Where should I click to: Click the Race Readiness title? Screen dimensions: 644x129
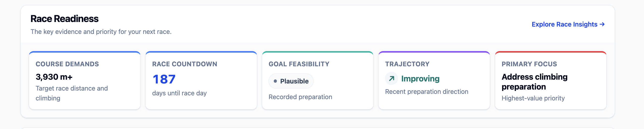(65, 19)
